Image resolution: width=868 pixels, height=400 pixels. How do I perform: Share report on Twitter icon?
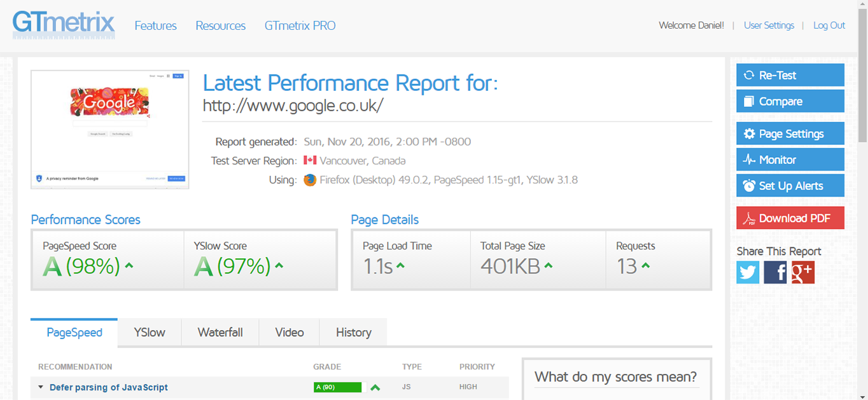(748, 272)
